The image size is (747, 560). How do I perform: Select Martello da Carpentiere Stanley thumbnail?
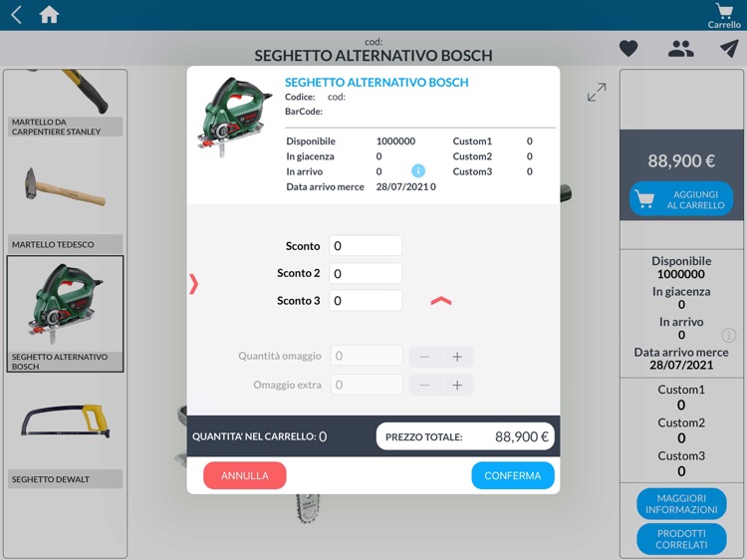tap(65, 104)
